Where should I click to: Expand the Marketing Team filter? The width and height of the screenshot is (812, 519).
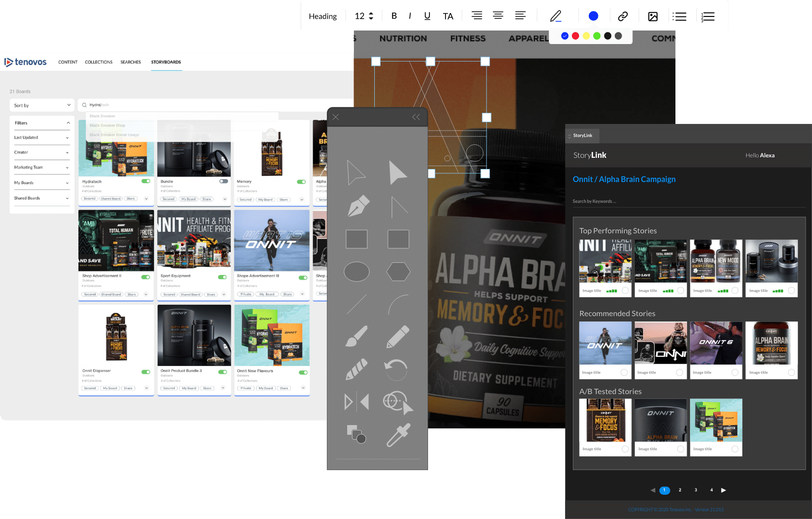(x=42, y=168)
